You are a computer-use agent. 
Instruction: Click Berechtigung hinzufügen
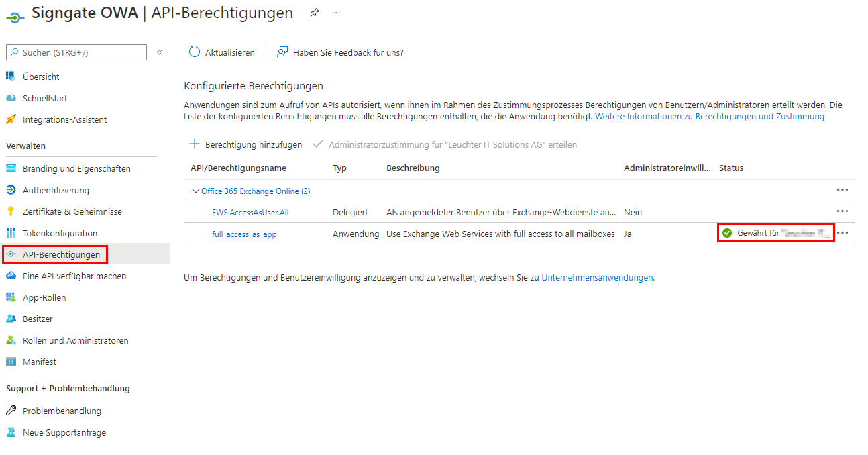tap(246, 144)
